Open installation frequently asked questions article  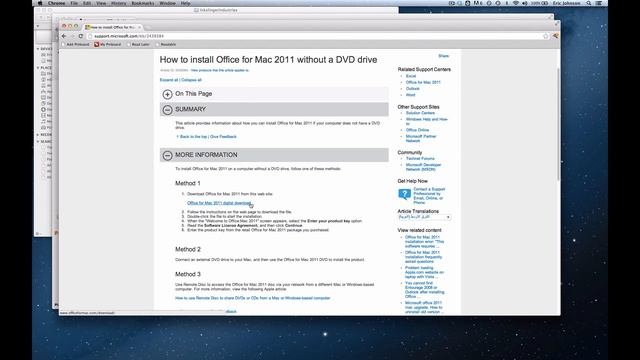coord(423,257)
